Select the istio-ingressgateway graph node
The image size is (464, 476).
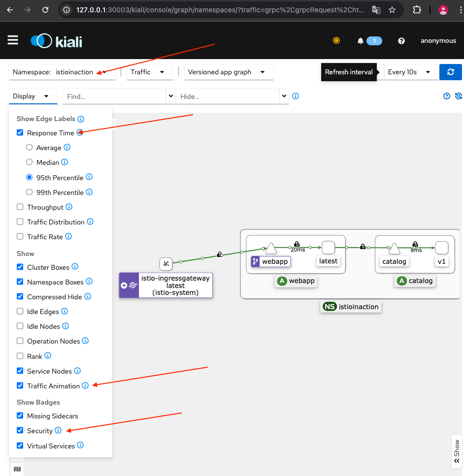166,264
